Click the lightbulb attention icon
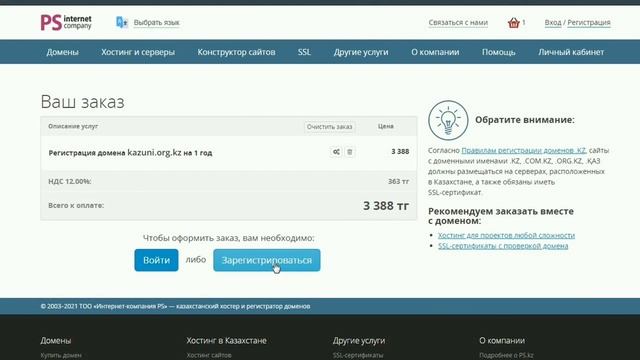The height and width of the screenshot is (360, 640). click(x=448, y=120)
